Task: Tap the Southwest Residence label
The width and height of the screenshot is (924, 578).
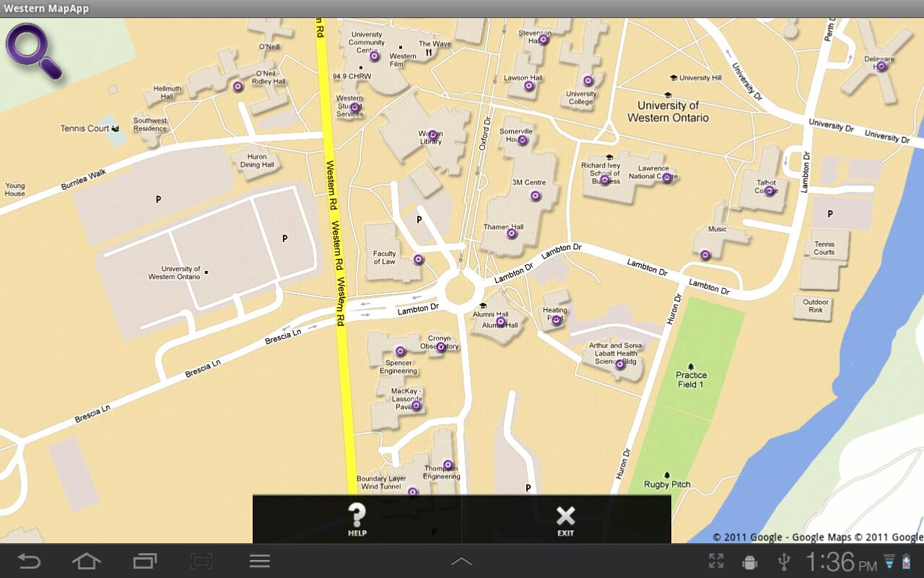Action: [x=150, y=124]
